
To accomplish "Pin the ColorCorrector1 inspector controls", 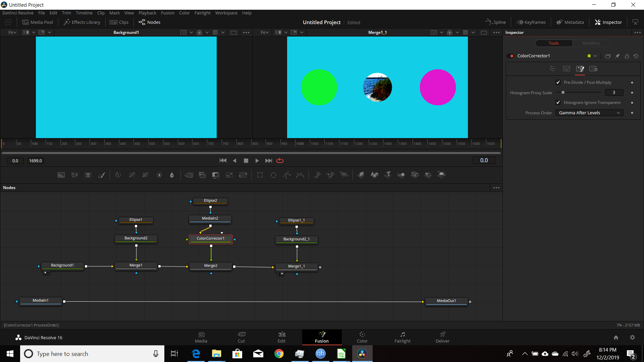I will click(617, 56).
